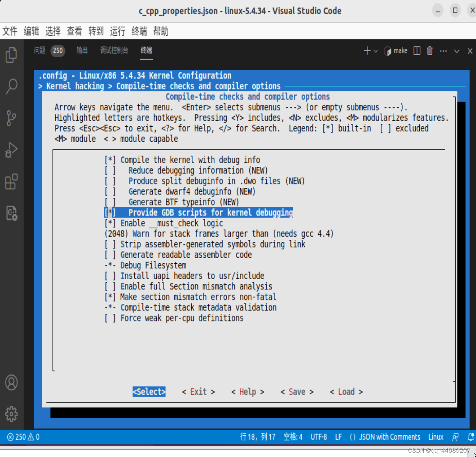Open the Search sidebar icon
The width and height of the screenshot is (476, 457).
click(x=11, y=86)
